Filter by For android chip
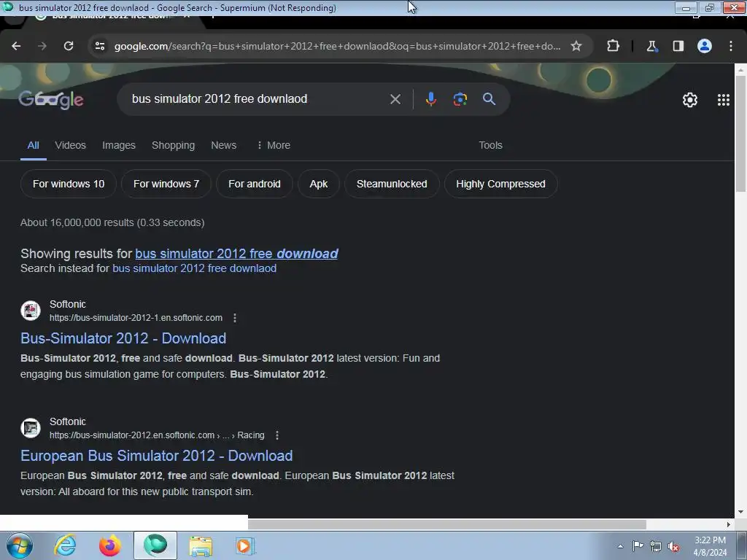The image size is (747, 560). 255,184
